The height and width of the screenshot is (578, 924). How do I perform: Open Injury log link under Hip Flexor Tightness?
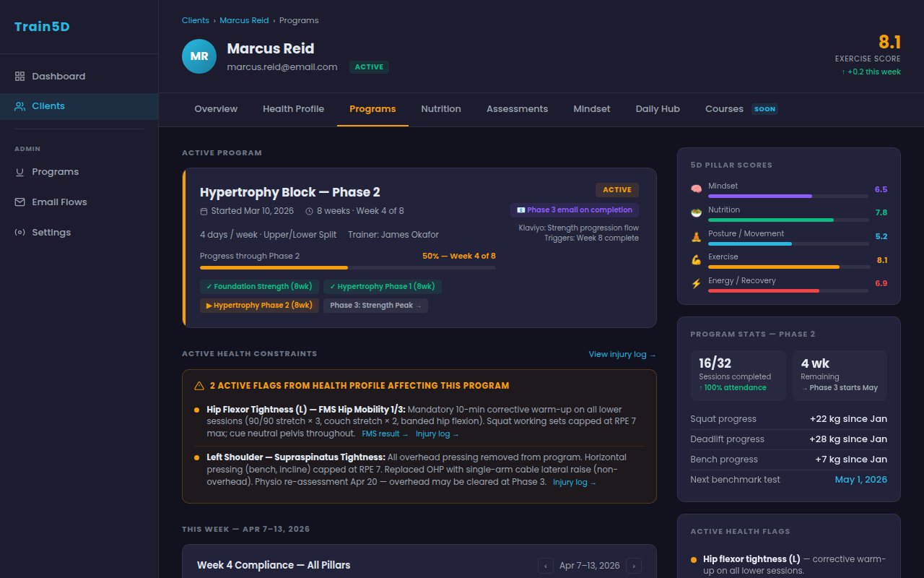pyautogui.click(x=437, y=434)
